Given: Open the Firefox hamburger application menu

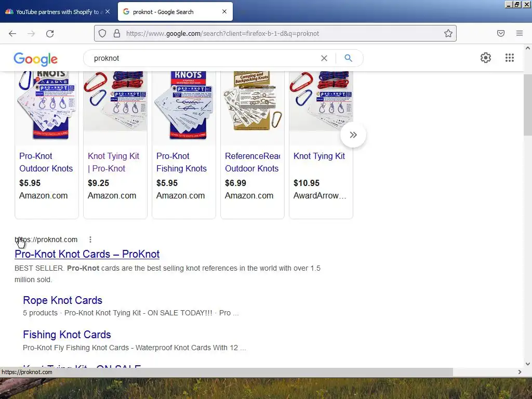Looking at the screenshot, I should coord(520,33).
